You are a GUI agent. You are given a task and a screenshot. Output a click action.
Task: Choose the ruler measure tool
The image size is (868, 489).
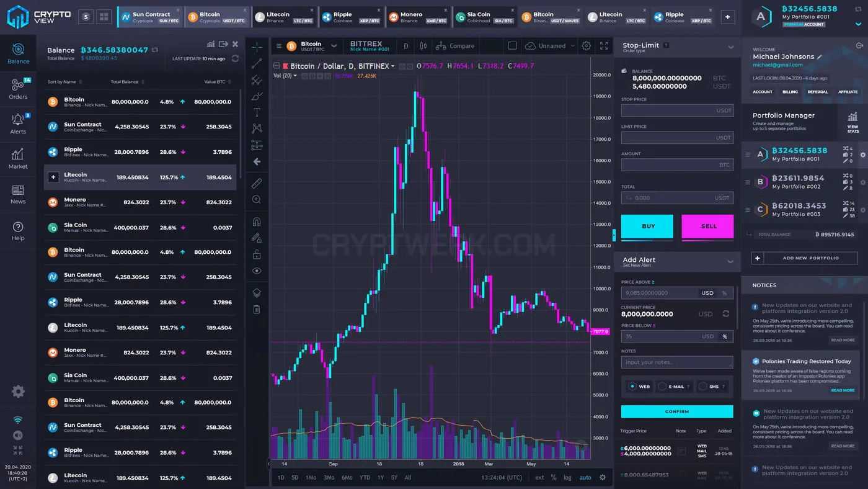(257, 183)
